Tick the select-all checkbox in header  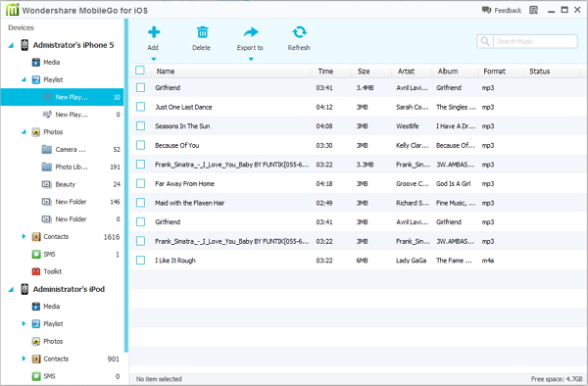(140, 71)
